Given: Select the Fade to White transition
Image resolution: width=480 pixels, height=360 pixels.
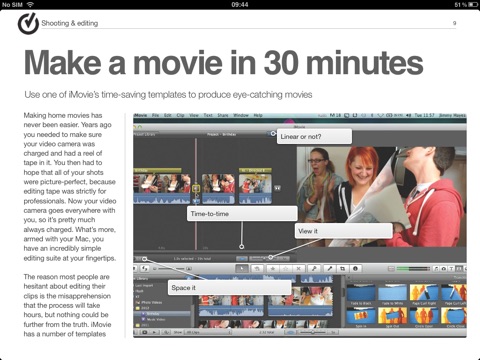Looking at the screenshot, I should point(393,294).
